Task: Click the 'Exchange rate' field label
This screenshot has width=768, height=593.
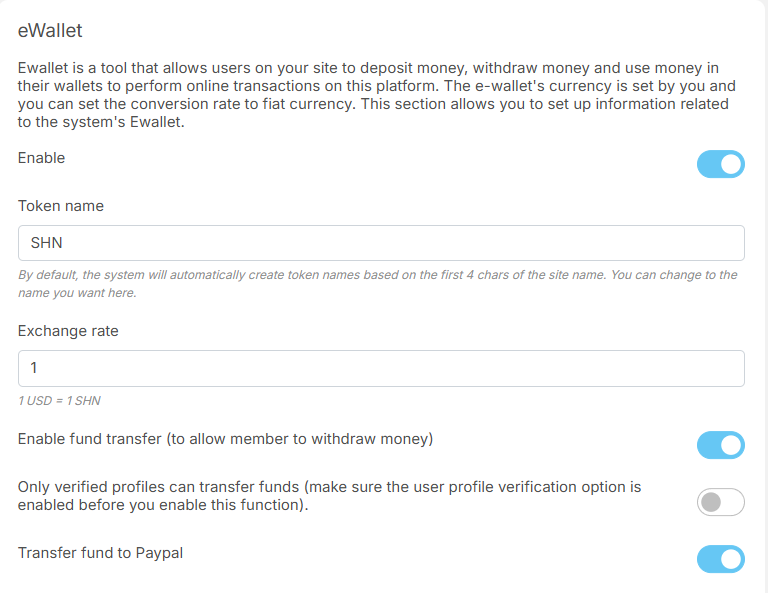Action: (68, 331)
